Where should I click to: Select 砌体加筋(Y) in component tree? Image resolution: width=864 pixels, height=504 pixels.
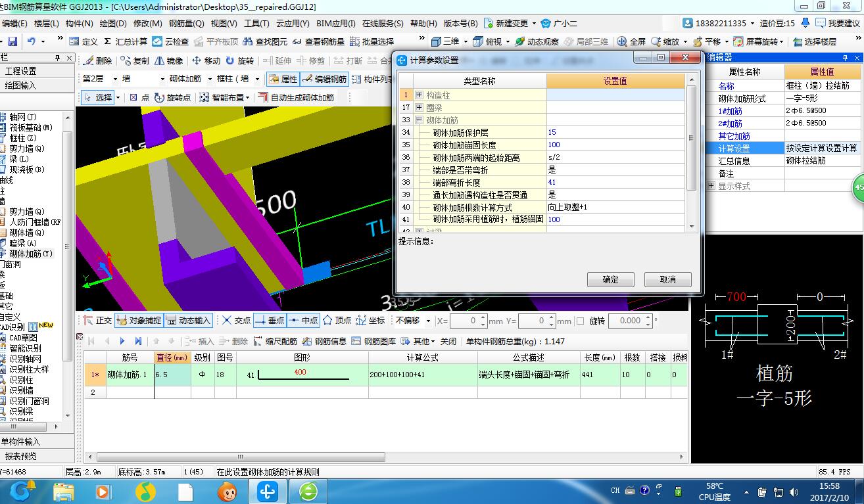click(31, 254)
